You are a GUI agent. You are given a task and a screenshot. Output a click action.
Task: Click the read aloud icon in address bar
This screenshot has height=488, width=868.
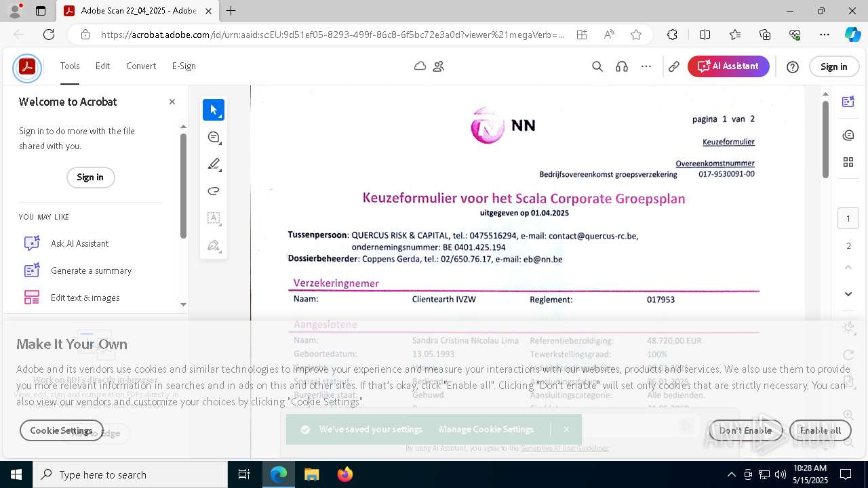[609, 35]
